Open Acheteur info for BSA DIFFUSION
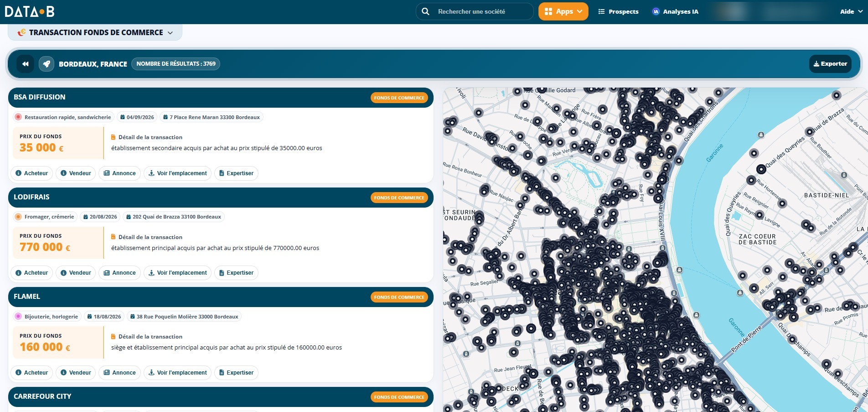 (x=31, y=173)
